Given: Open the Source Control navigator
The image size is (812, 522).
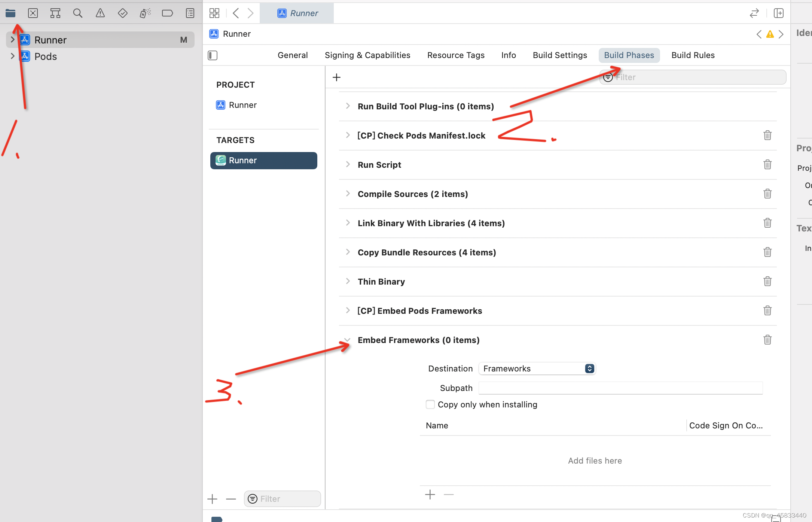Looking at the screenshot, I should tap(33, 13).
